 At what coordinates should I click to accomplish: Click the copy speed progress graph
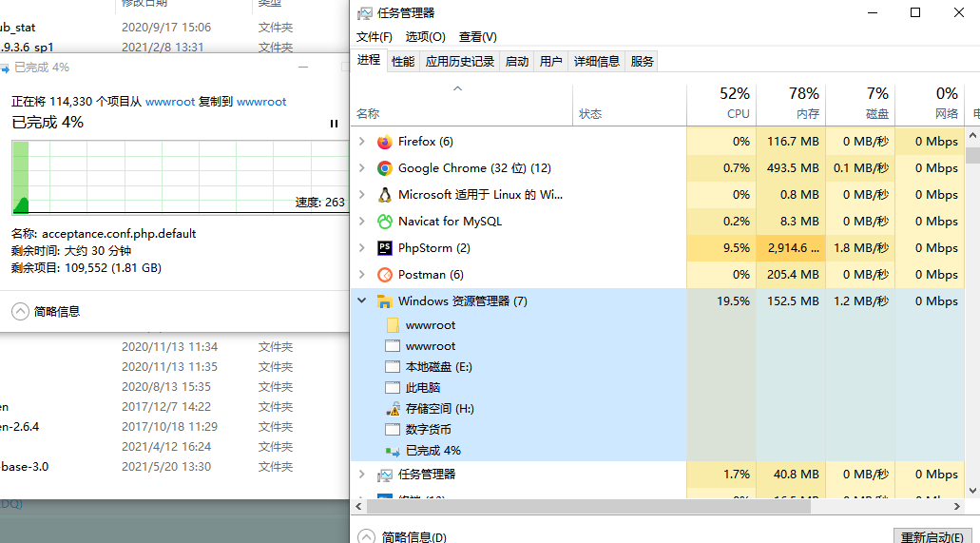181,178
